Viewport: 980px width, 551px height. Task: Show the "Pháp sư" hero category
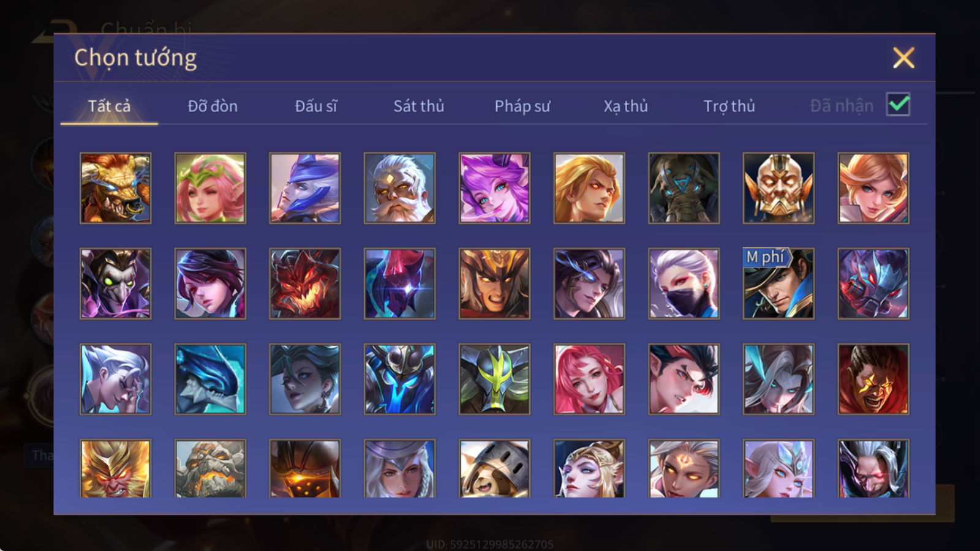(x=522, y=106)
